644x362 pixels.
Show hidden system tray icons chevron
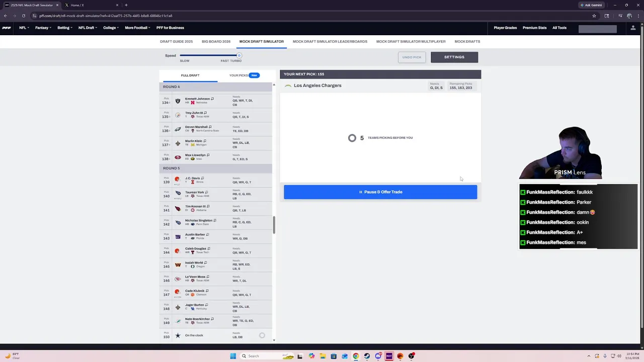(x=590, y=356)
